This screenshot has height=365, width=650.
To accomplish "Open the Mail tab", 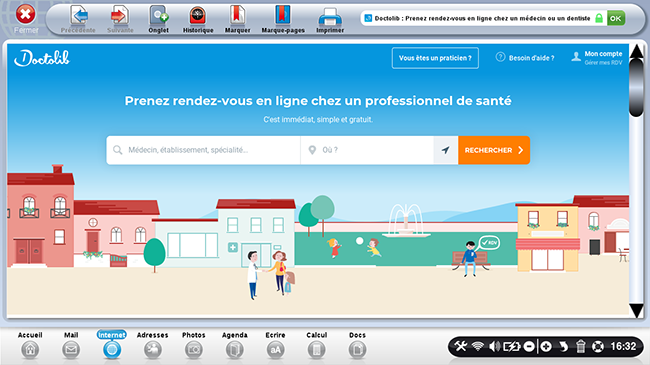I will pos(71,345).
